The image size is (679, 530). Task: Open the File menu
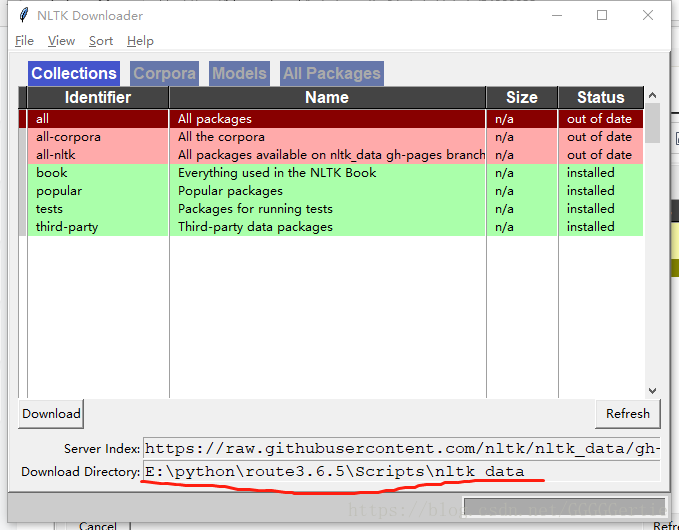(x=24, y=41)
